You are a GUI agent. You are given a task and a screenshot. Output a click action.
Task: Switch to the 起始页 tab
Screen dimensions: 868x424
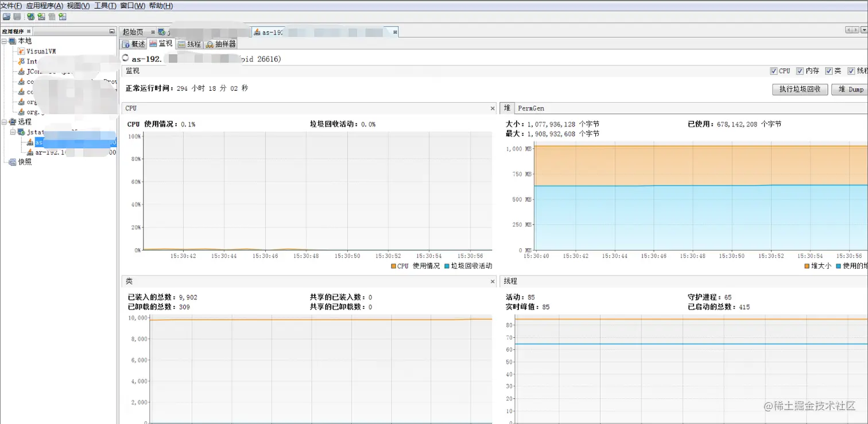(x=138, y=32)
